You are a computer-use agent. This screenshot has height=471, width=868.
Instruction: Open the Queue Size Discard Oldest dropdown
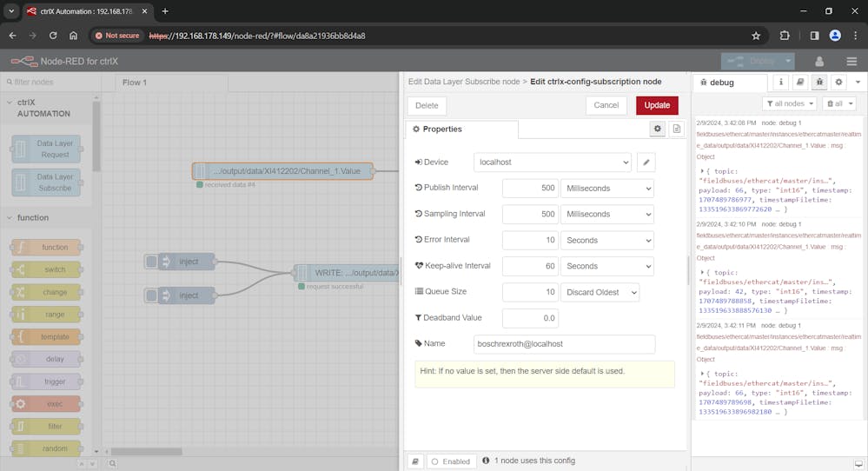600,292
